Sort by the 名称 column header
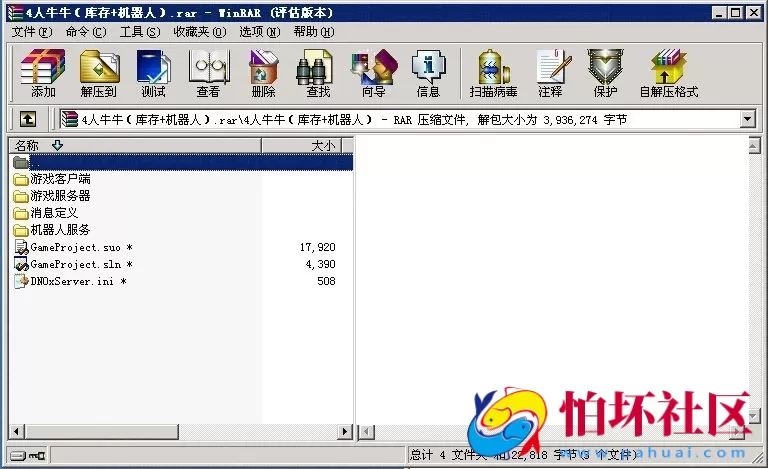768x469 pixels. 135,145
